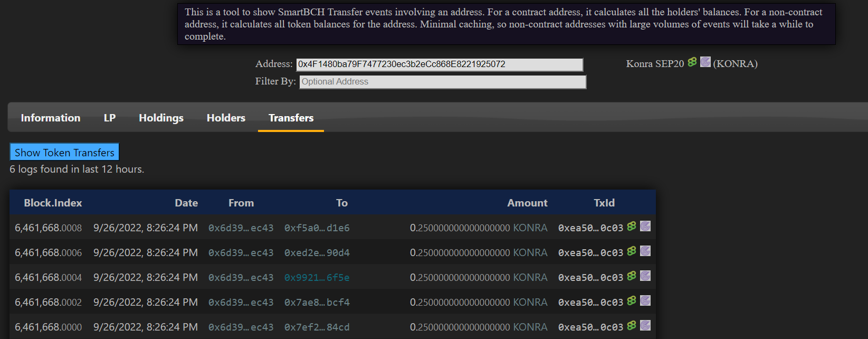
Task: Click purple token icon in row 6,461,668.0008
Action: [x=645, y=226]
